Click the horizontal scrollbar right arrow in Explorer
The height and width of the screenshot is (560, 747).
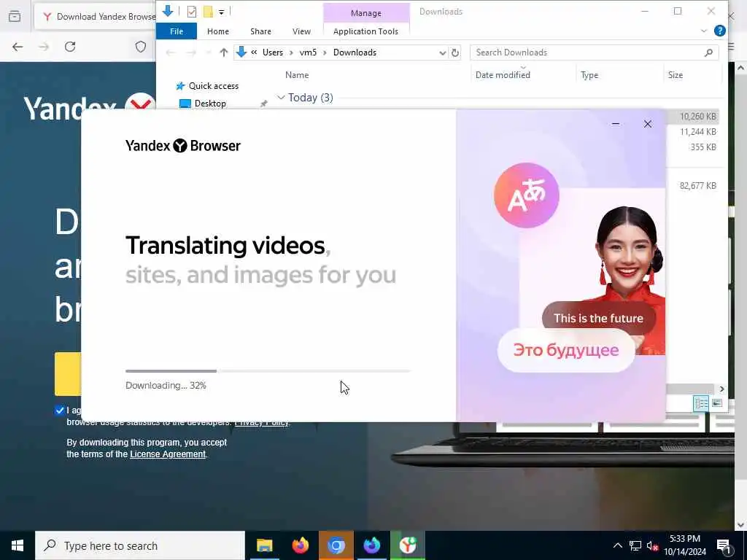(x=721, y=389)
